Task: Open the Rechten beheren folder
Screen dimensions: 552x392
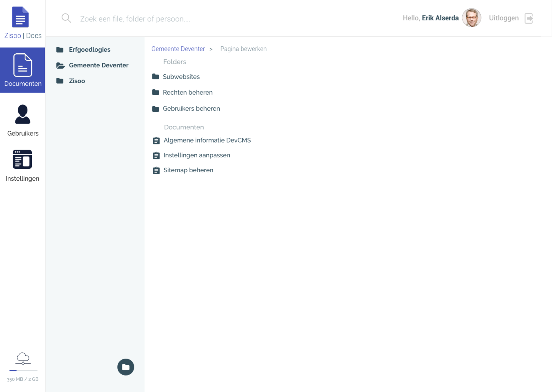Action: (x=187, y=93)
